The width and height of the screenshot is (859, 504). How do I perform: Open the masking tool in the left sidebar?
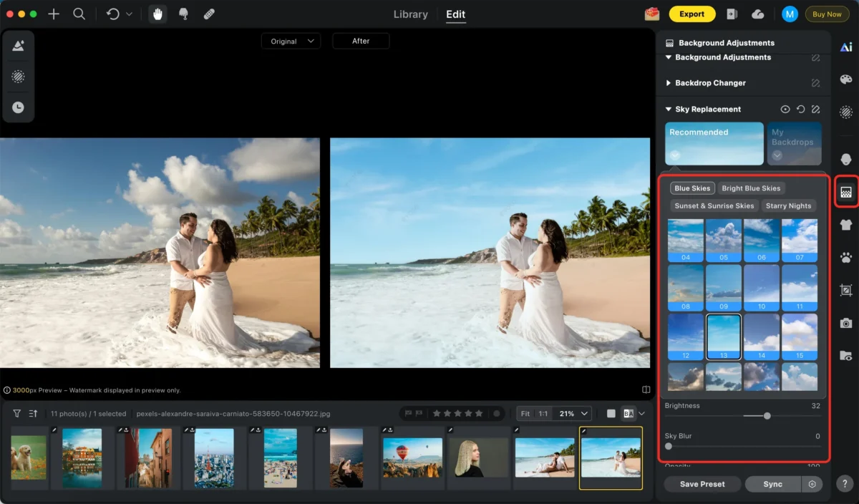[x=18, y=77]
